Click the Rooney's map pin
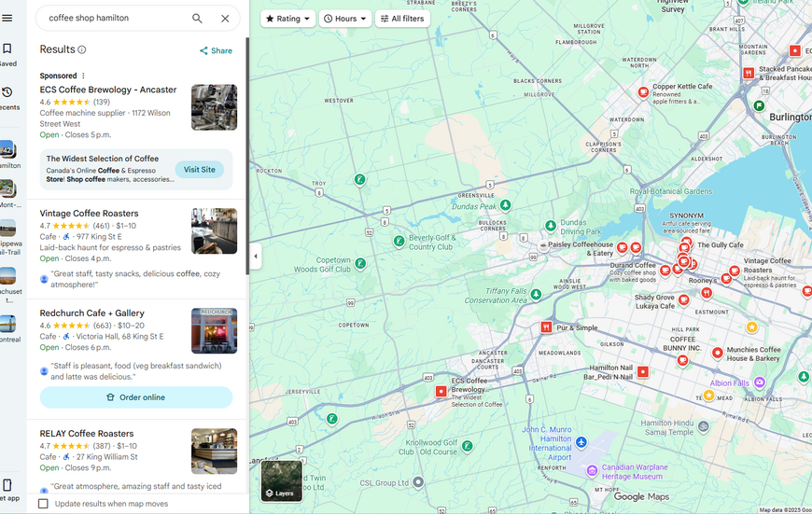 click(726, 279)
